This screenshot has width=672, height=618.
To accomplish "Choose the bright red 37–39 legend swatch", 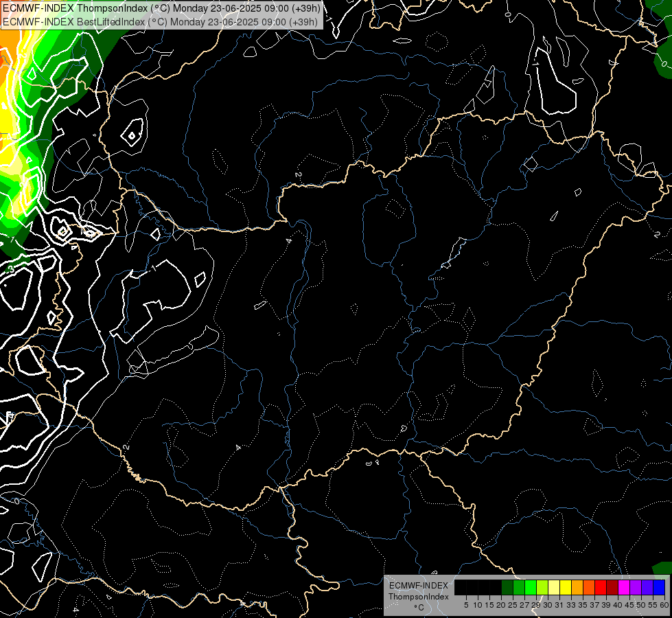I will tap(601, 587).
